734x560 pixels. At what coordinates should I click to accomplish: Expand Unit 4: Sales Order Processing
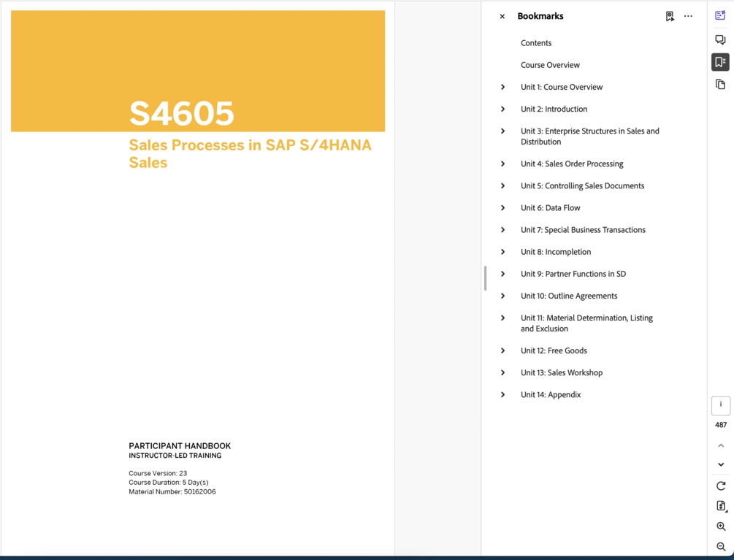502,164
